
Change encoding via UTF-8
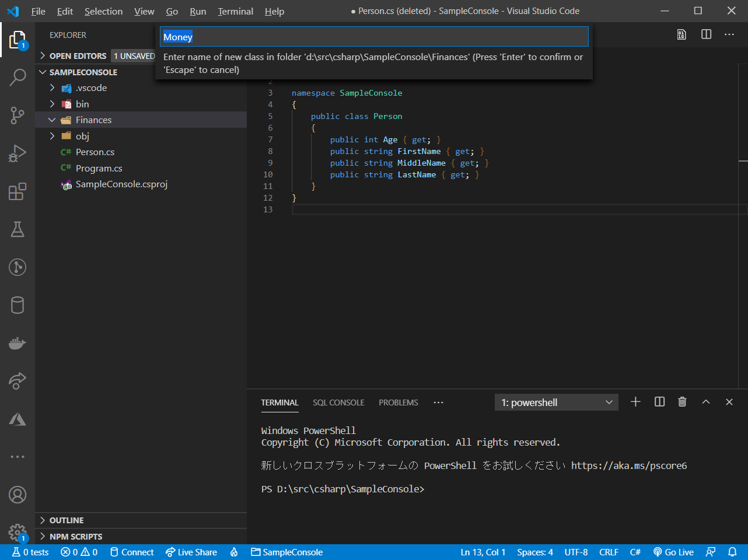click(x=576, y=552)
